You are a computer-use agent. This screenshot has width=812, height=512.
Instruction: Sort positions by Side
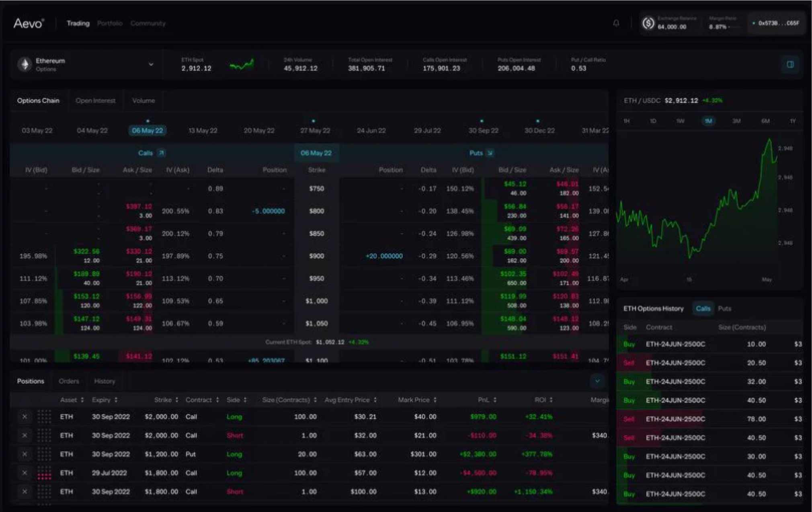coord(236,400)
